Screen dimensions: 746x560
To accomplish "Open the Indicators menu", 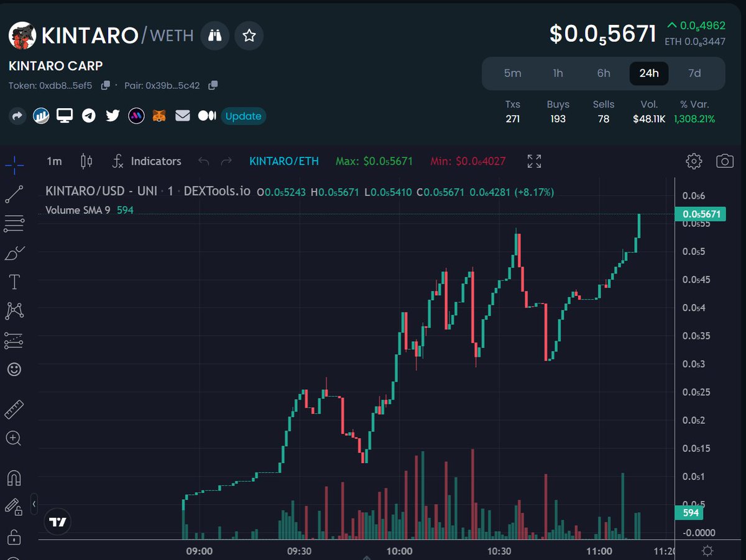I will click(147, 162).
